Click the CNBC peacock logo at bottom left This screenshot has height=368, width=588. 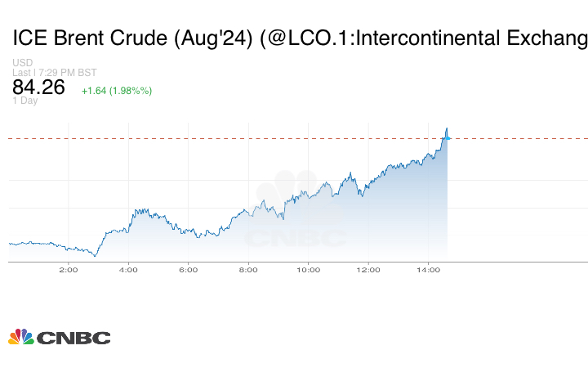20,337
